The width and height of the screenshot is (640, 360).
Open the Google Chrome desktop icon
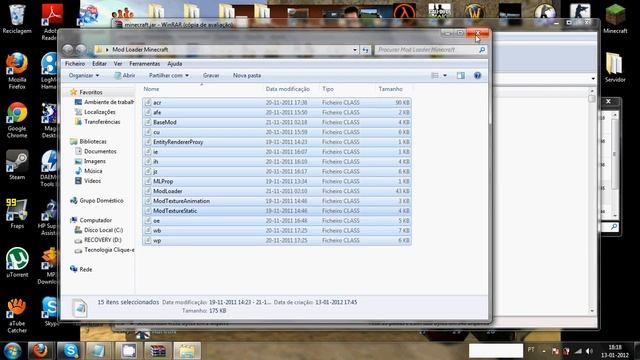click(17, 120)
